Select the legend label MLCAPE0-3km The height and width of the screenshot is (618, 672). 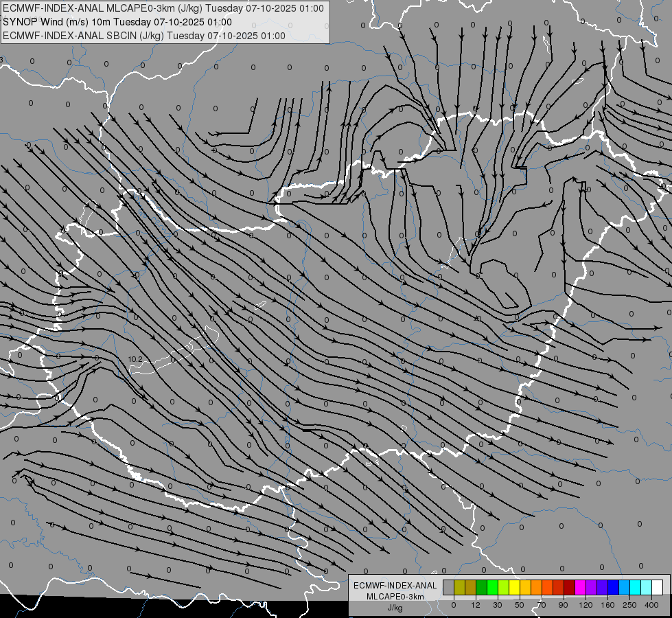395,597
